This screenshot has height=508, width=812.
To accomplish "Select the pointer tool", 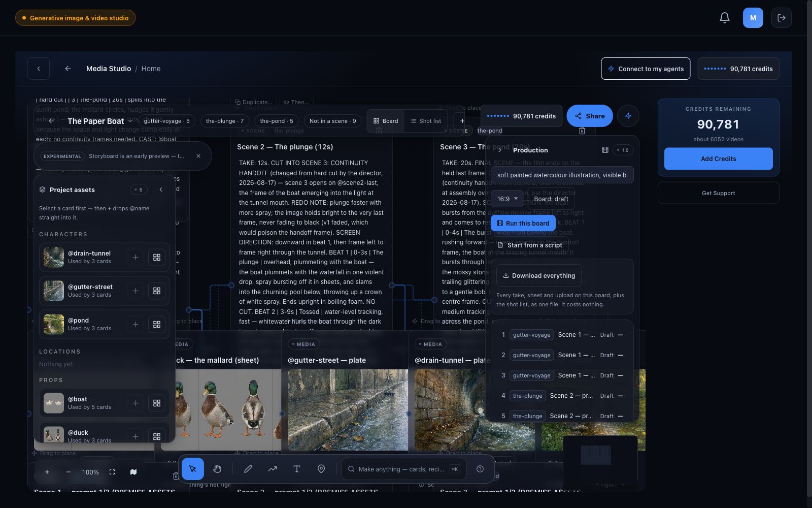I will [x=193, y=469].
